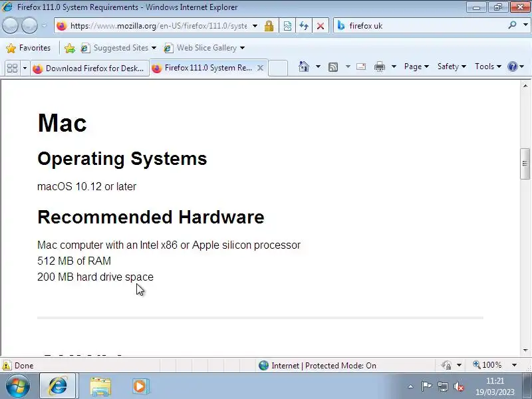
Task: Click the text '200 MB hard drive space'
Action: tap(95, 277)
